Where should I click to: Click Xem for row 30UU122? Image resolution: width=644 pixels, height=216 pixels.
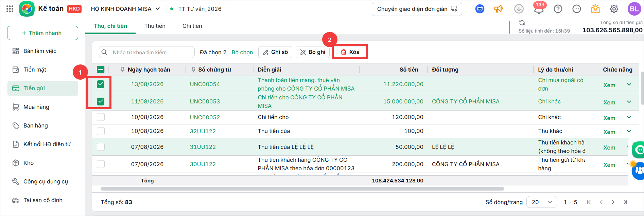(609, 165)
